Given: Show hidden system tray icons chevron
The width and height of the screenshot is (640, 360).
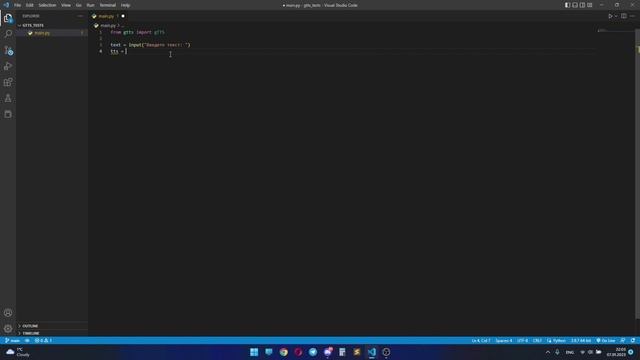Looking at the screenshot, I should click(548, 352).
